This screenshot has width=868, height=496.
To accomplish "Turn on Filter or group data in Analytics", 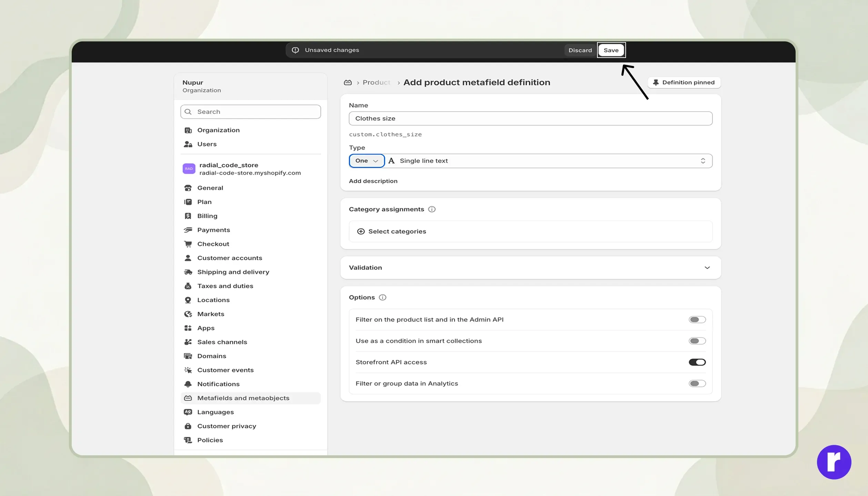I will (697, 384).
